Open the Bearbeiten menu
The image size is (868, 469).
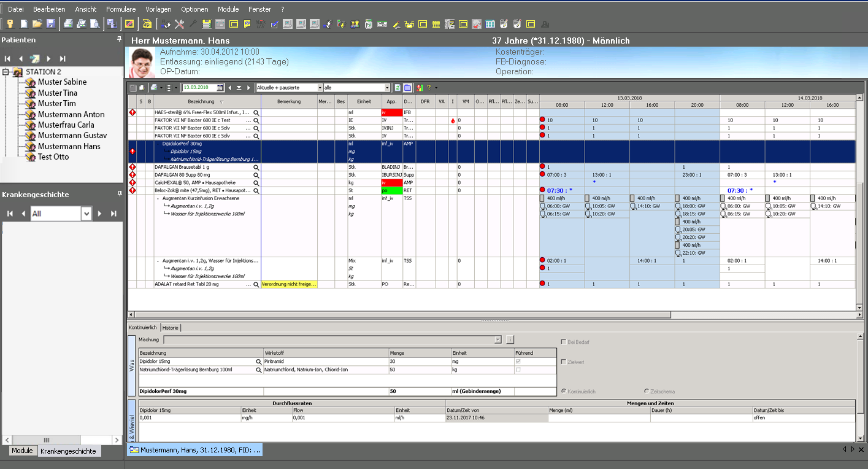pyautogui.click(x=49, y=9)
